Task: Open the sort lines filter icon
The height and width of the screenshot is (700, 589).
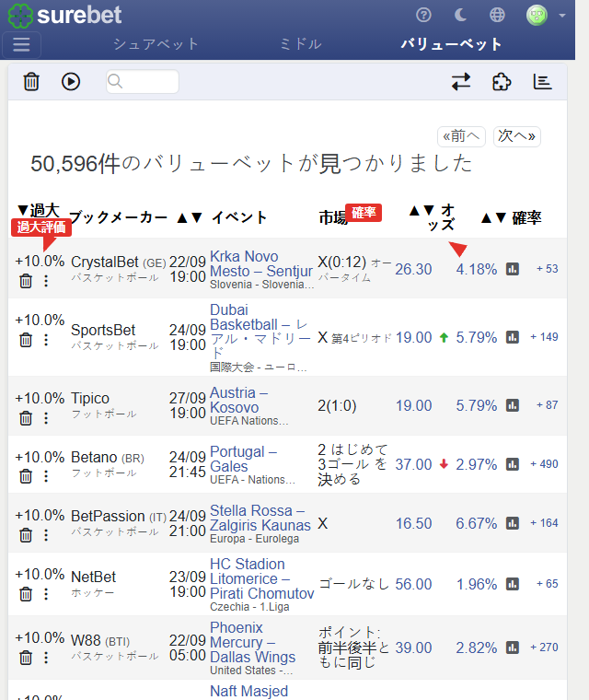Action: point(543,82)
